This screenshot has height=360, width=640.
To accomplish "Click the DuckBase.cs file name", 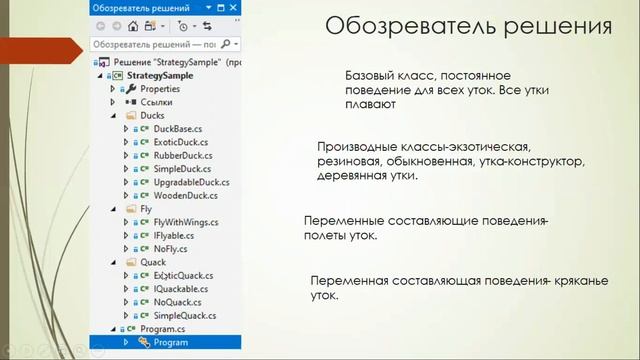I will [178, 129].
